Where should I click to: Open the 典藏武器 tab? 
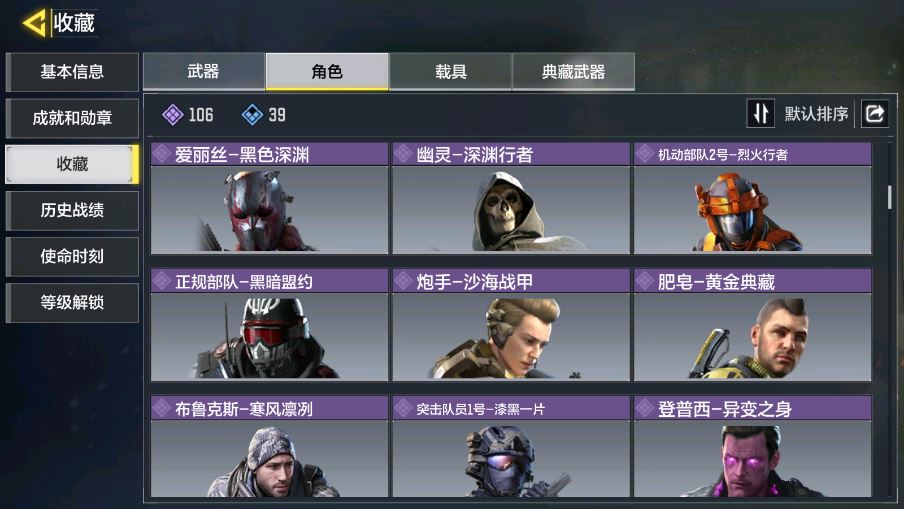[x=574, y=71]
